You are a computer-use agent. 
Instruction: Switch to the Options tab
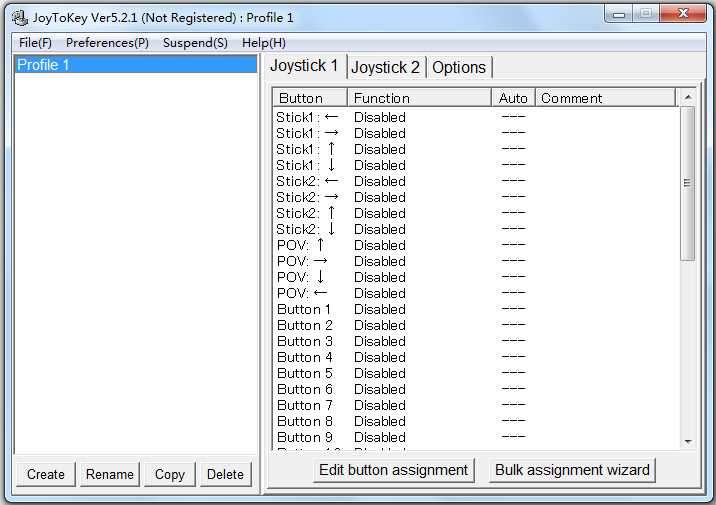click(x=459, y=67)
